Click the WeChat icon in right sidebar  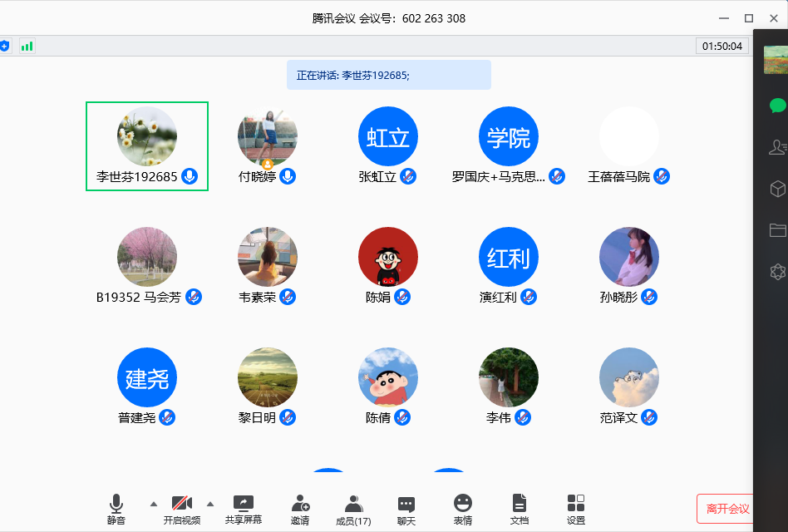pyautogui.click(x=777, y=106)
